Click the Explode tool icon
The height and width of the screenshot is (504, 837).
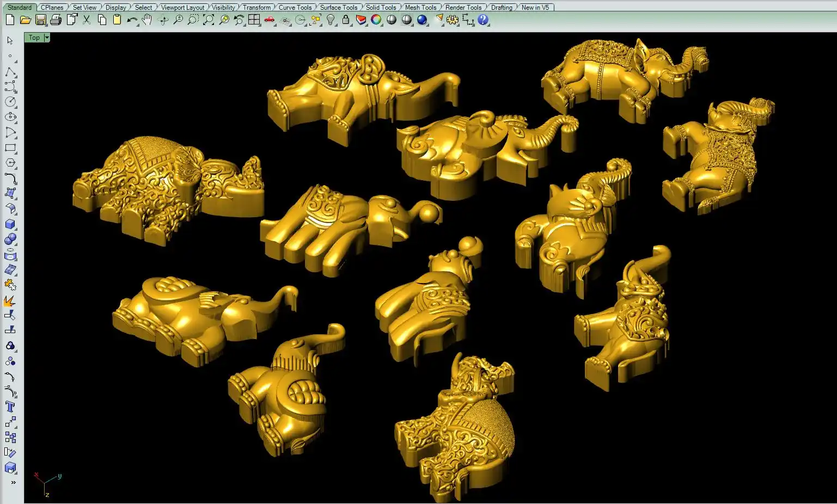tap(10, 300)
